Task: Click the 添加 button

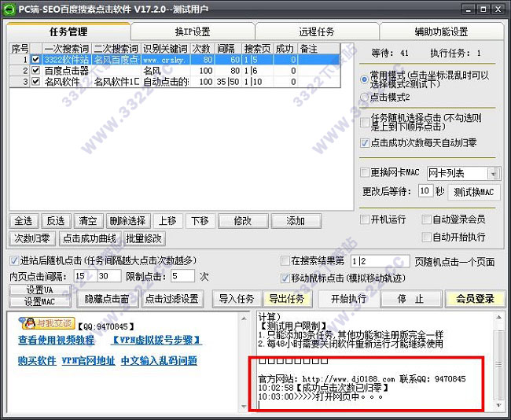Action: pyautogui.click(x=296, y=221)
